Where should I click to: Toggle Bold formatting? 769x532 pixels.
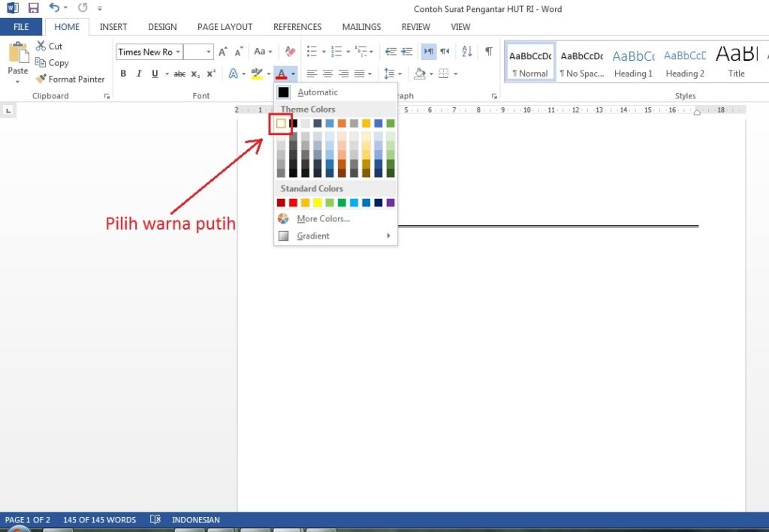tap(123, 74)
